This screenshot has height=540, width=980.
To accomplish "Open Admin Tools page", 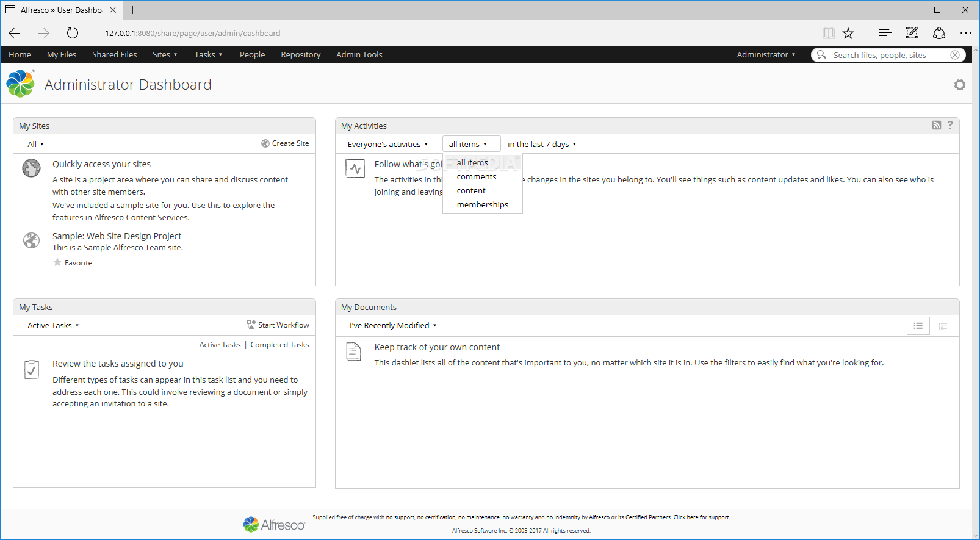I will coord(359,54).
